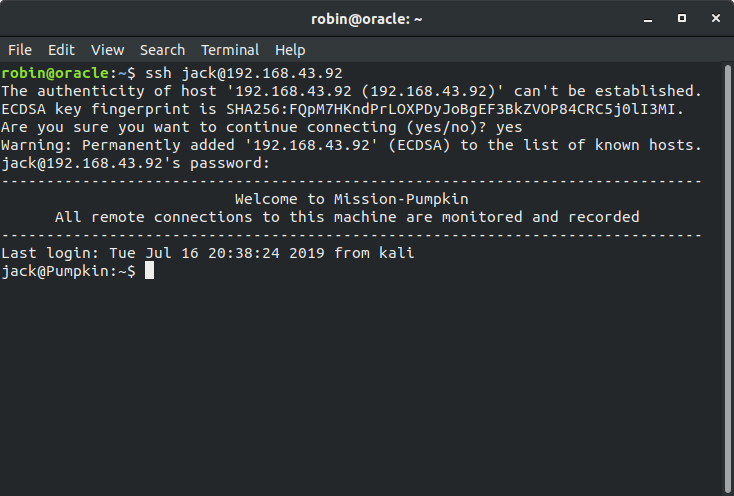
Task: Open the File menu
Action: pyautogui.click(x=20, y=50)
